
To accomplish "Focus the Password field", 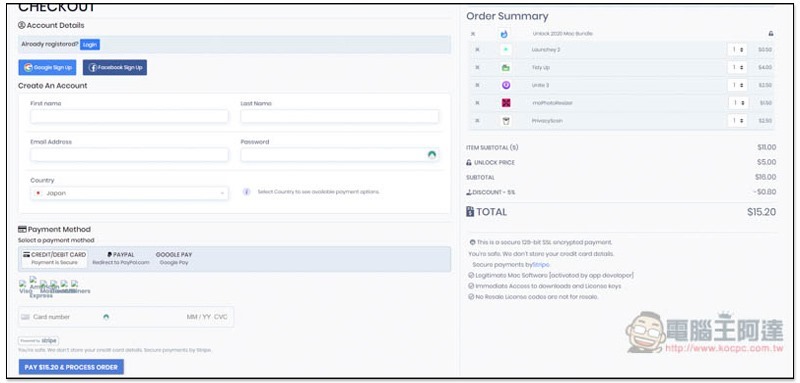I will (x=339, y=155).
